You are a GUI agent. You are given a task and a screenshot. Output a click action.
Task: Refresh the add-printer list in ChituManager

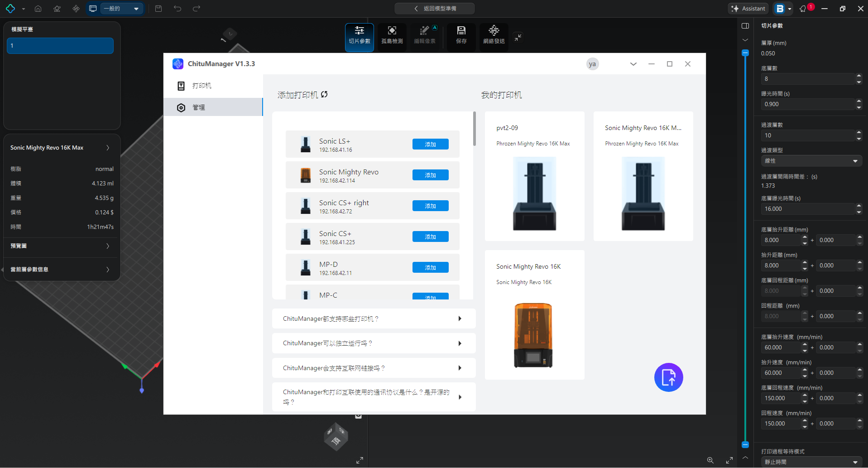[324, 95]
